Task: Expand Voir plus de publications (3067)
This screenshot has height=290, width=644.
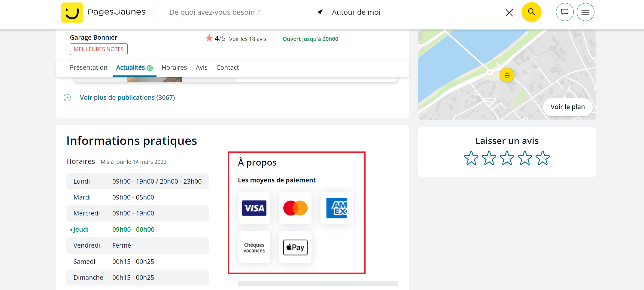Action: point(127,98)
